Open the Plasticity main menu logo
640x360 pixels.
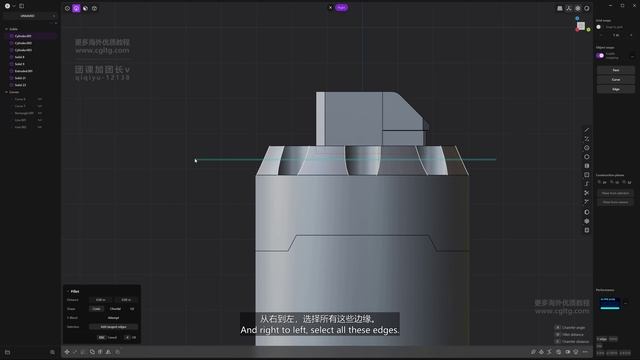tap(7, 6)
